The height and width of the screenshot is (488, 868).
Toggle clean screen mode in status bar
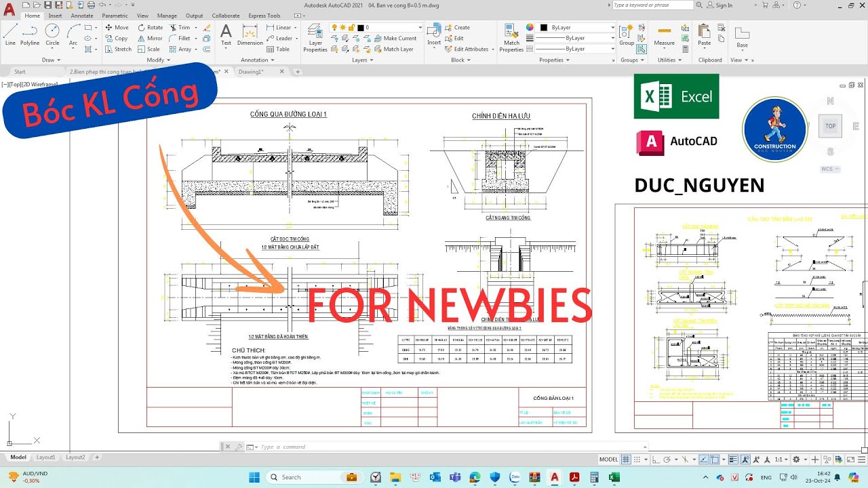[x=850, y=460]
